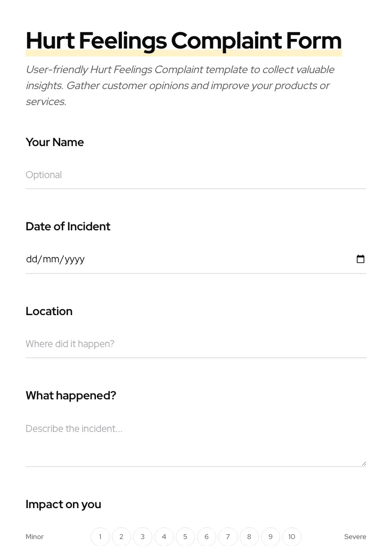Select impact rating 2
392x546 pixels.
click(121, 536)
